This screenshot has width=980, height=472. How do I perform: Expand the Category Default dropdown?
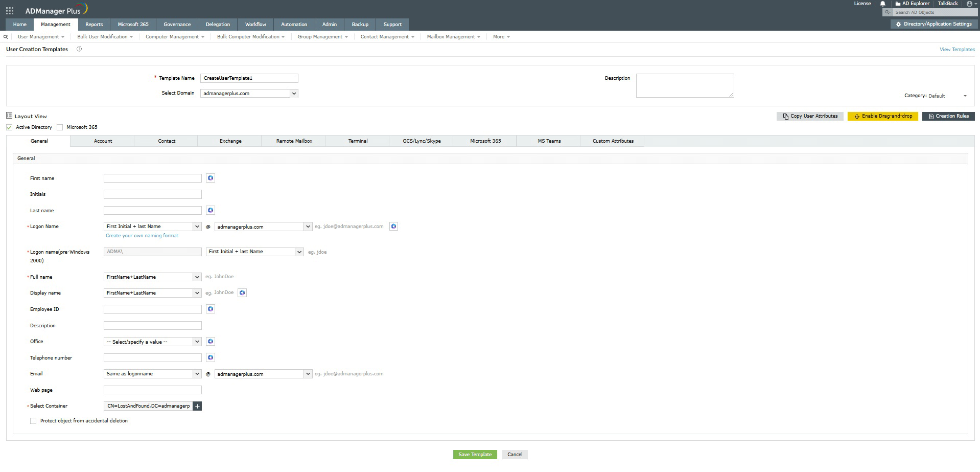(x=965, y=96)
